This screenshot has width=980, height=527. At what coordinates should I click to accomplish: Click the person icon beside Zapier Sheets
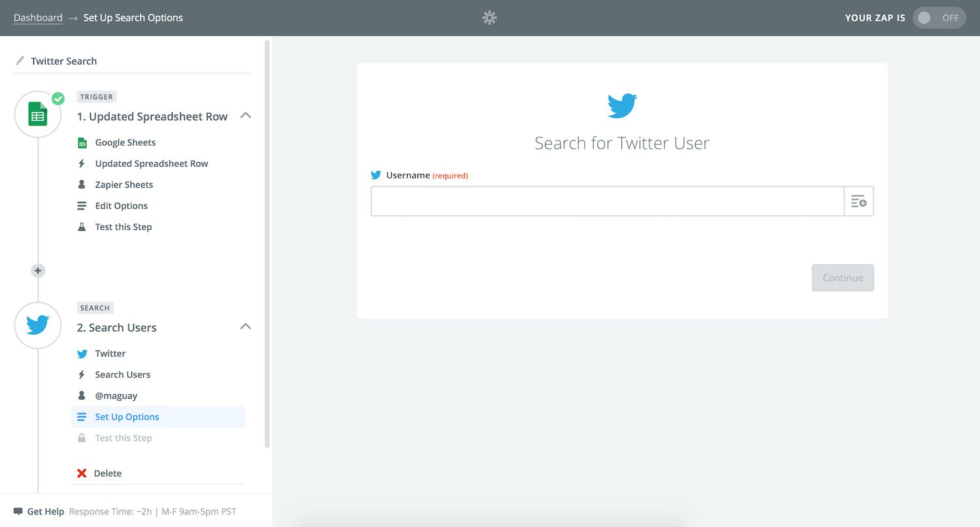click(82, 184)
